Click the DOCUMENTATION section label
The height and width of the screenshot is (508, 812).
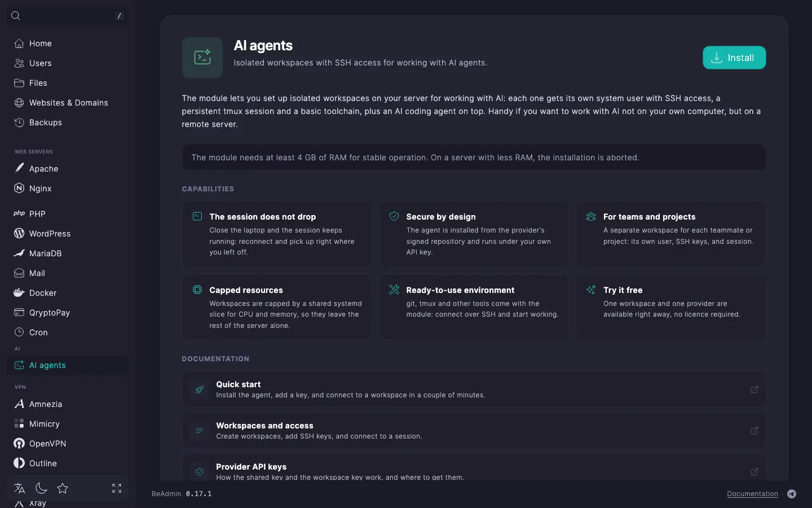coord(215,359)
